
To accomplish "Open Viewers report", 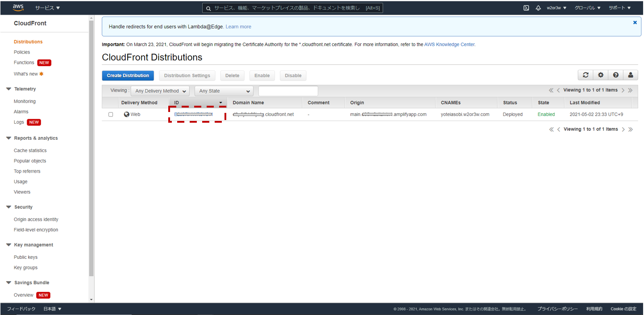I will coord(22,192).
